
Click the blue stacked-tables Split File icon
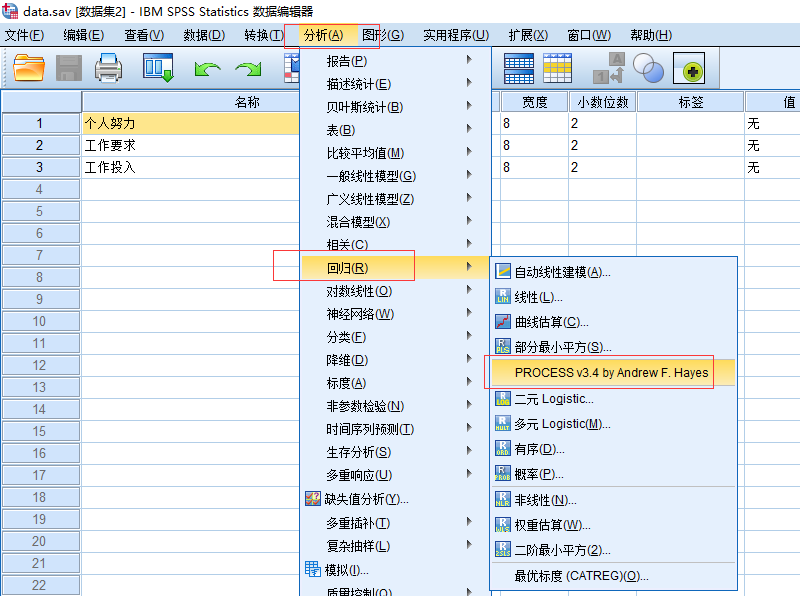pos(519,68)
